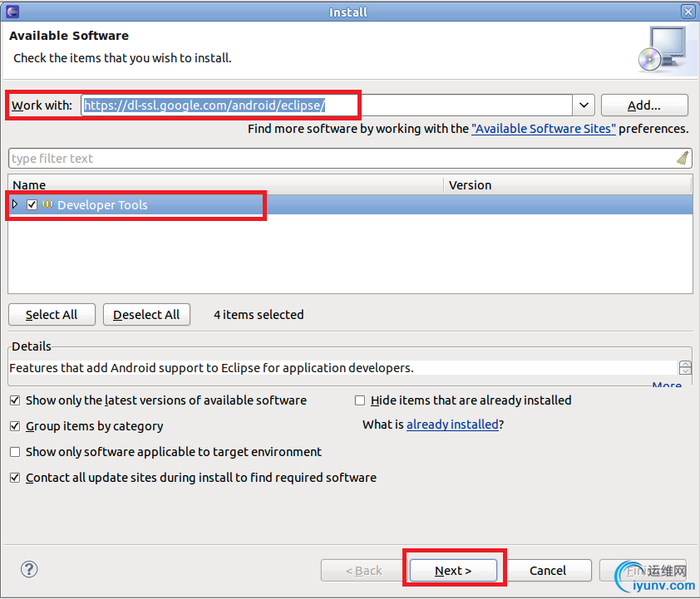
Task: Open the help question mark icon
Action: click(x=29, y=569)
